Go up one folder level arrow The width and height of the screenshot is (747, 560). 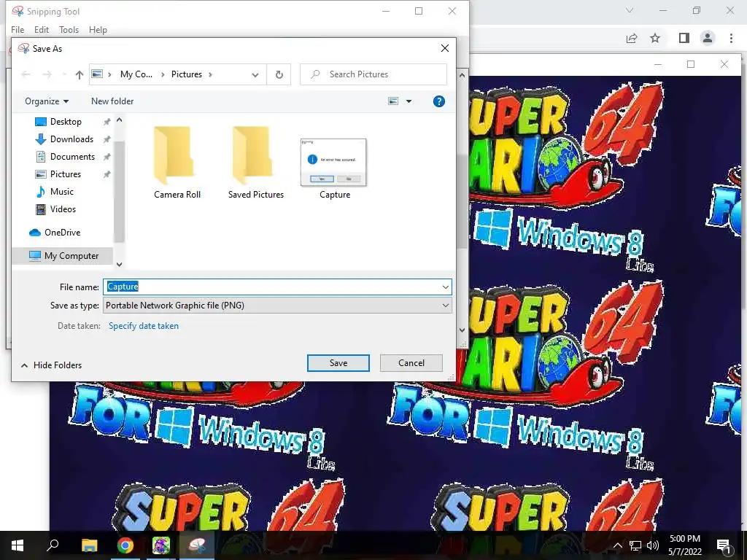coord(79,74)
